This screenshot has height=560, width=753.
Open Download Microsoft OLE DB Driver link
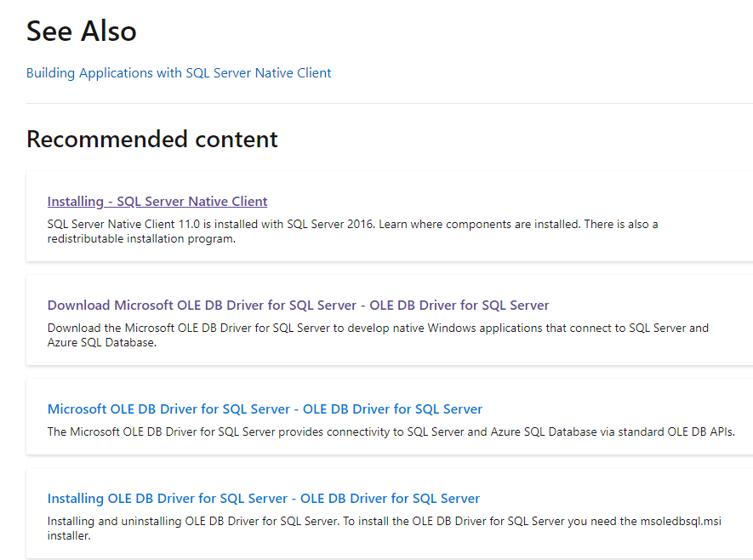[x=298, y=305]
